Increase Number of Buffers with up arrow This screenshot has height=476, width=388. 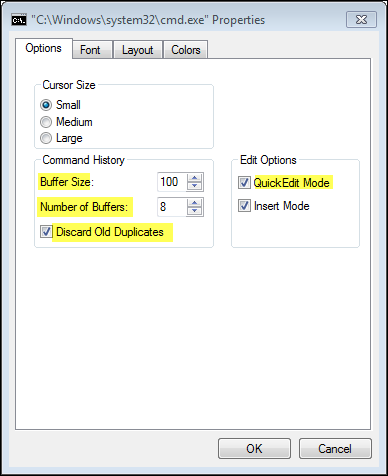pyautogui.click(x=195, y=203)
